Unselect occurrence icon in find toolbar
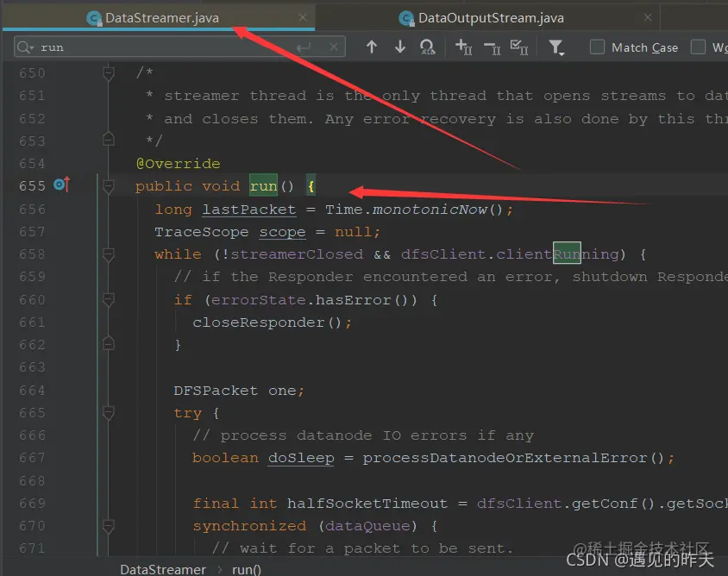Viewport: 728px width, 576px height. tap(493, 47)
